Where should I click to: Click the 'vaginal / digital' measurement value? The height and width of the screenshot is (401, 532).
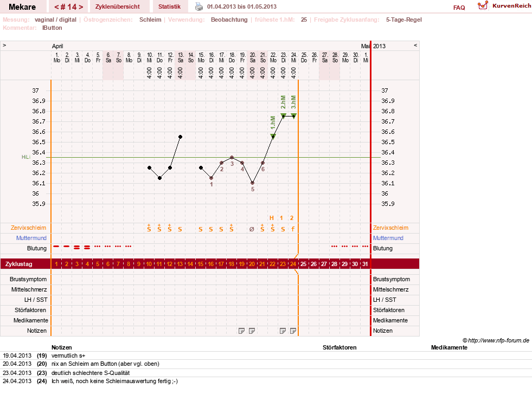point(55,20)
